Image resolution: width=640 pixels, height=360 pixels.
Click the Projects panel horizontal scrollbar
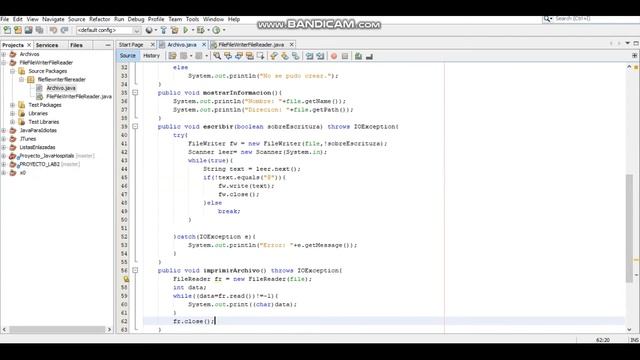click(57, 329)
